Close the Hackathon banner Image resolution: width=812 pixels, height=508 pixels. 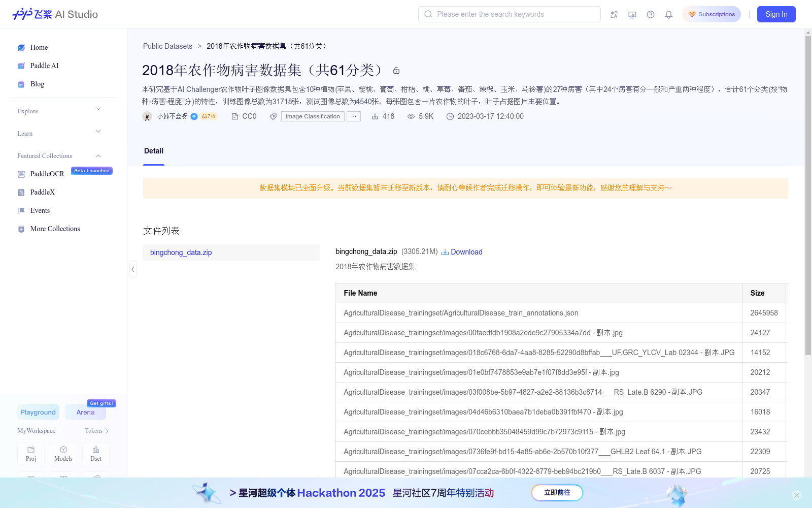[x=797, y=495]
